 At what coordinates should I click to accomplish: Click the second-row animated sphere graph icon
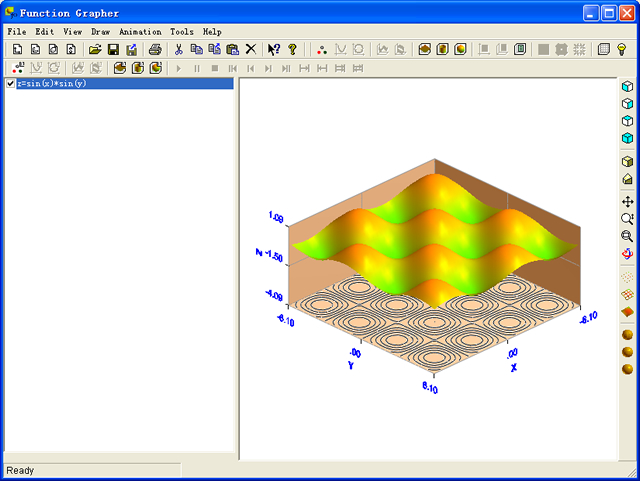[x=156, y=68]
